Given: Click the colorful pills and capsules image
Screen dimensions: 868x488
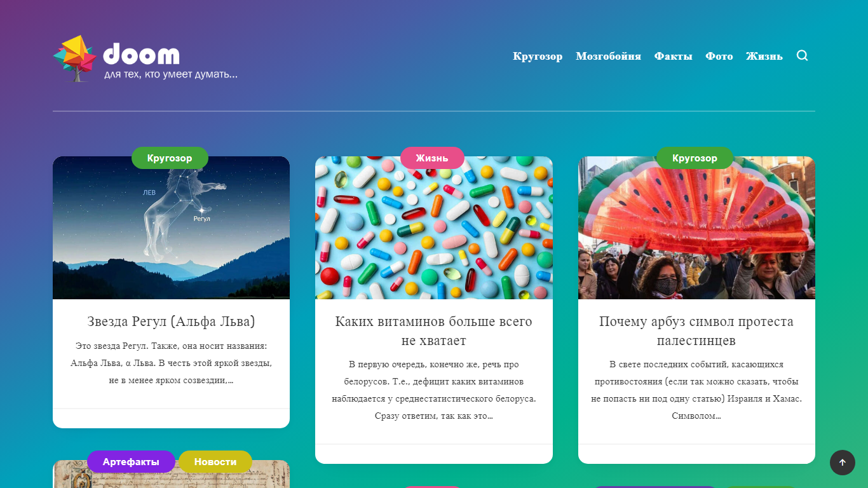Looking at the screenshot, I should point(434,227).
